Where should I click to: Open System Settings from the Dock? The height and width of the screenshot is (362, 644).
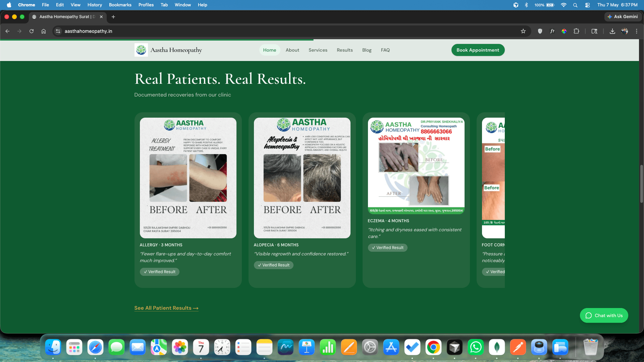coord(370,347)
